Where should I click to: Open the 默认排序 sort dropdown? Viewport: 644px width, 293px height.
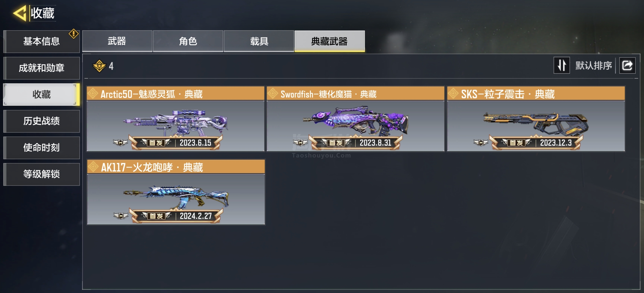point(593,66)
